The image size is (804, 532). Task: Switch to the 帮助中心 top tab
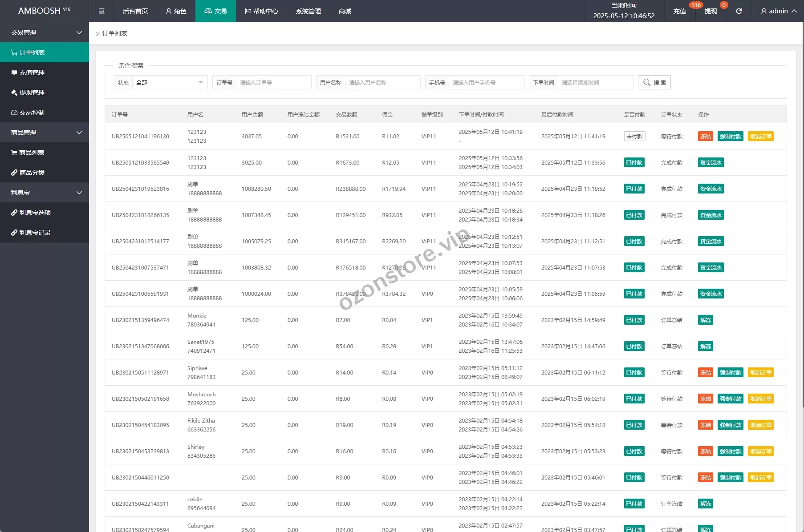261,11
